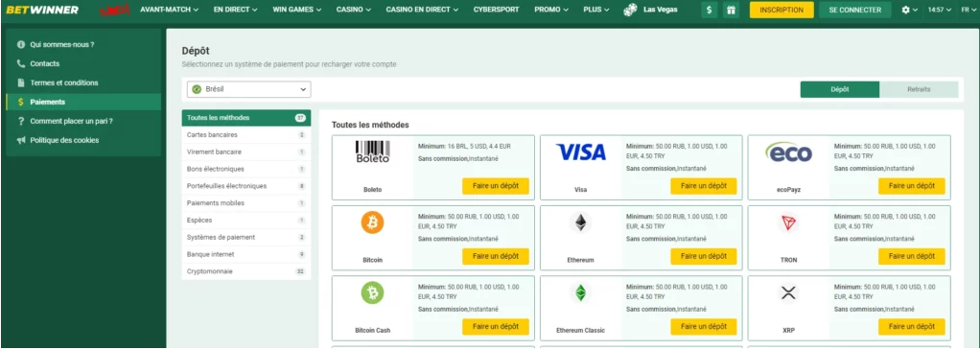Select the Visa logo
The image size is (980, 350).
581,152
